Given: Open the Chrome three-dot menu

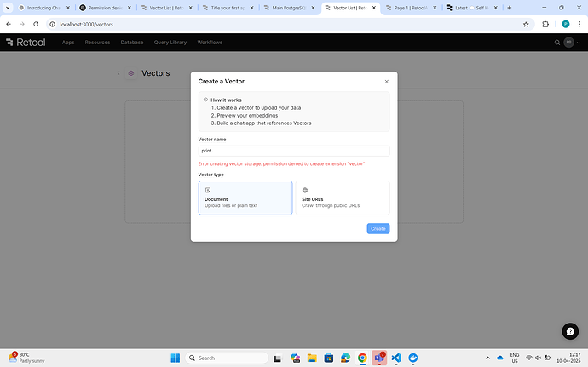Looking at the screenshot, I should 579,24.
